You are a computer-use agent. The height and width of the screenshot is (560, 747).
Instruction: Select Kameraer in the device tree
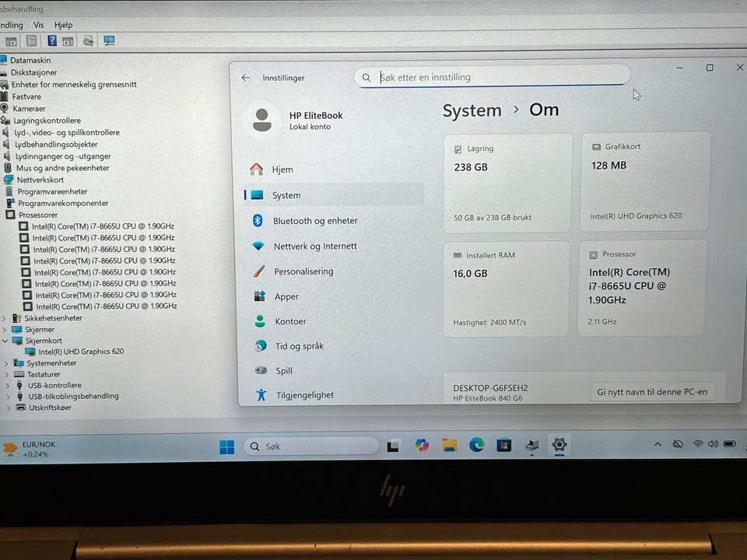click(x=29, y=109)
